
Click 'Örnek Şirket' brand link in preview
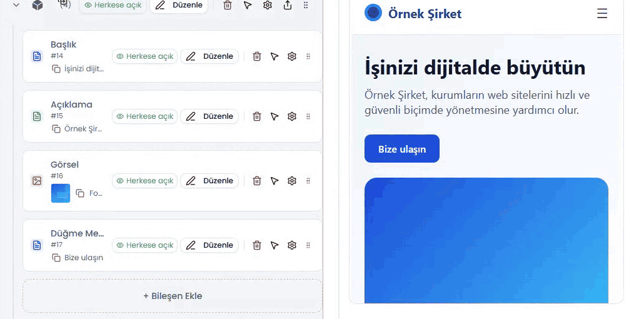[425, 14]
